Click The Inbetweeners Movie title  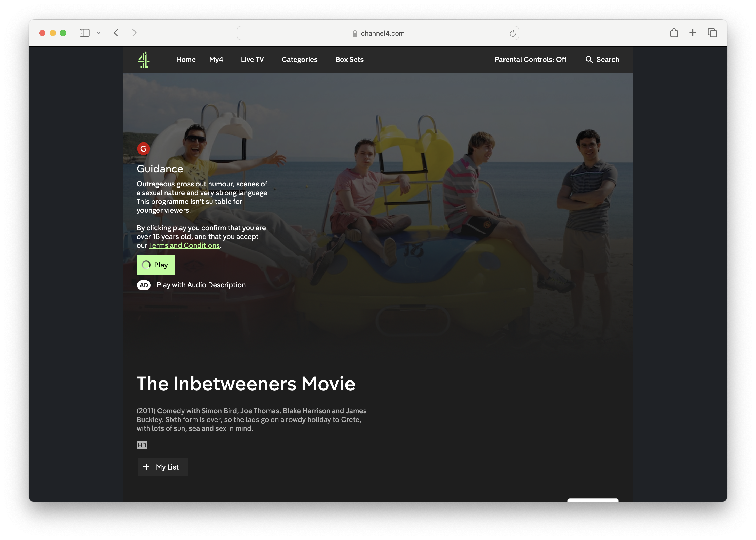point(246,384)
